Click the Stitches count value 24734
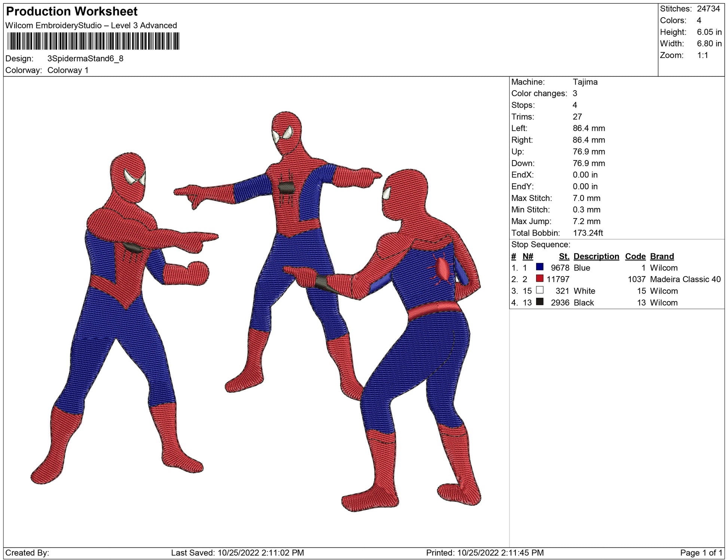Image resolution: width=728 pixels, height=560 pixels. pyautogui.click(x=708, y=9)
